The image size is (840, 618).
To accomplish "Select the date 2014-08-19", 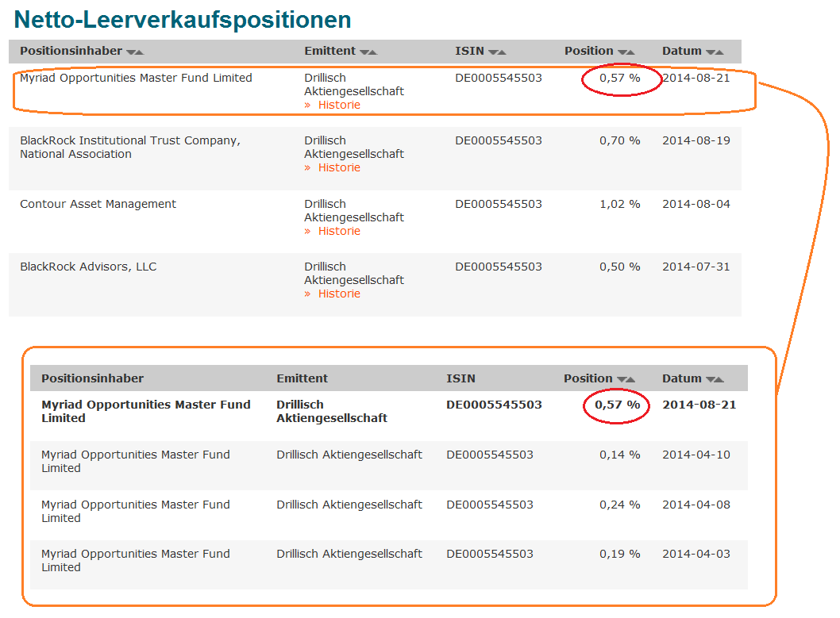I will [696, 140].
